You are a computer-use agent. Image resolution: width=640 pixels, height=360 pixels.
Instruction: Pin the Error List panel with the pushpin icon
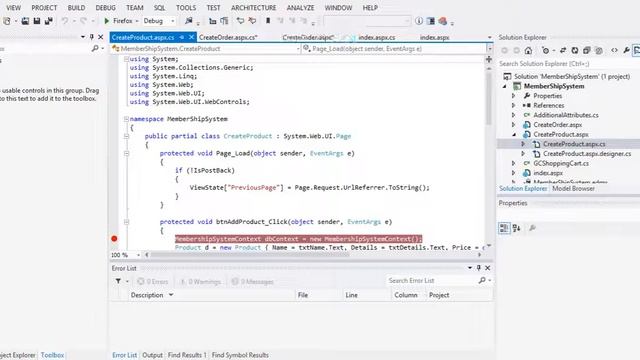pyautogui.click(x=478, y=268)
